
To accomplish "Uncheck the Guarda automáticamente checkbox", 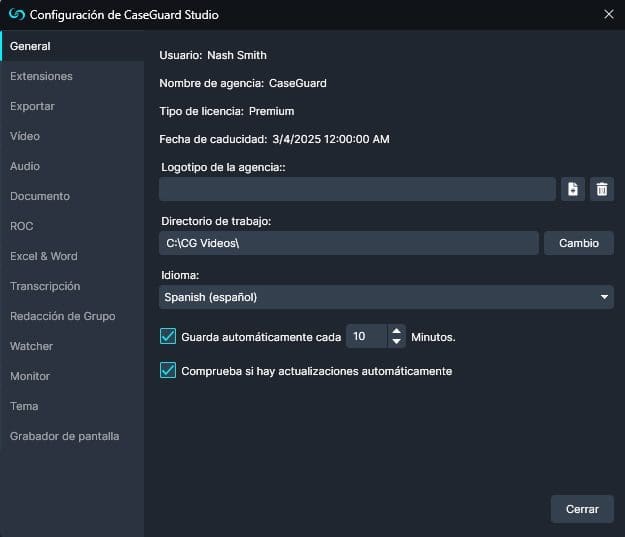I will (168, 337).
